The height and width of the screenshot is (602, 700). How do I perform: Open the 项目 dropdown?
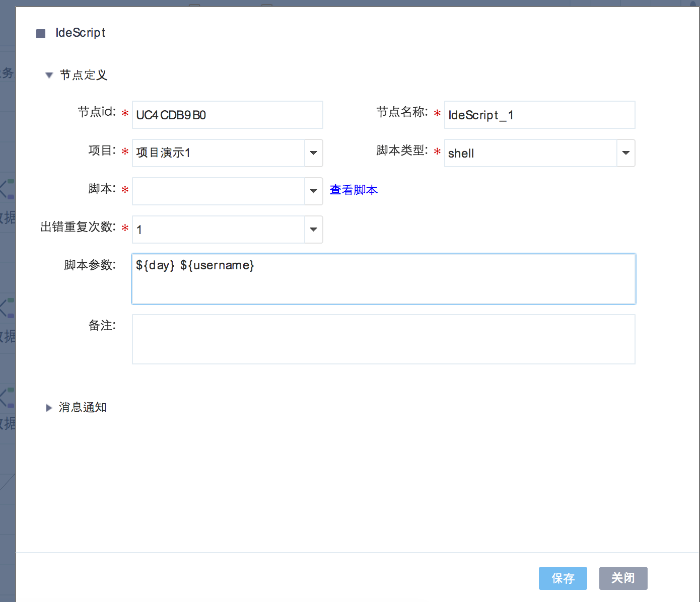pyautogui.click(x=313, y=153)
